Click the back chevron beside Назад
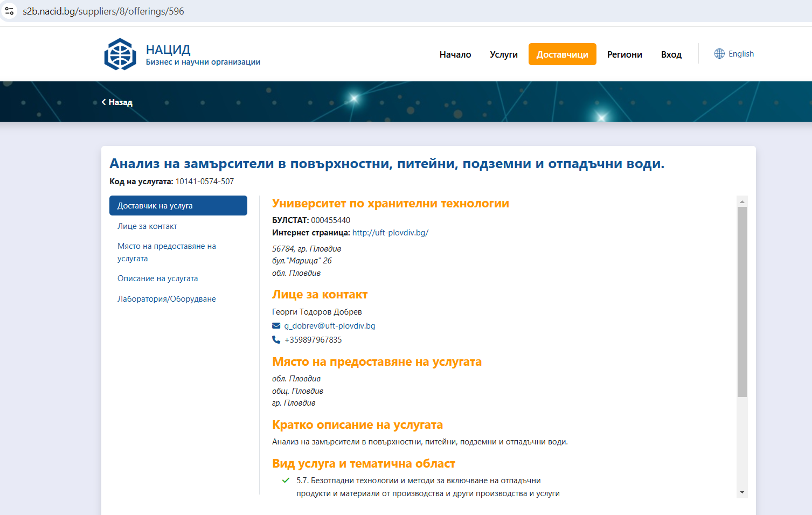Image resolution: width=812 pixels, height=515 pixels. (103, 102)
